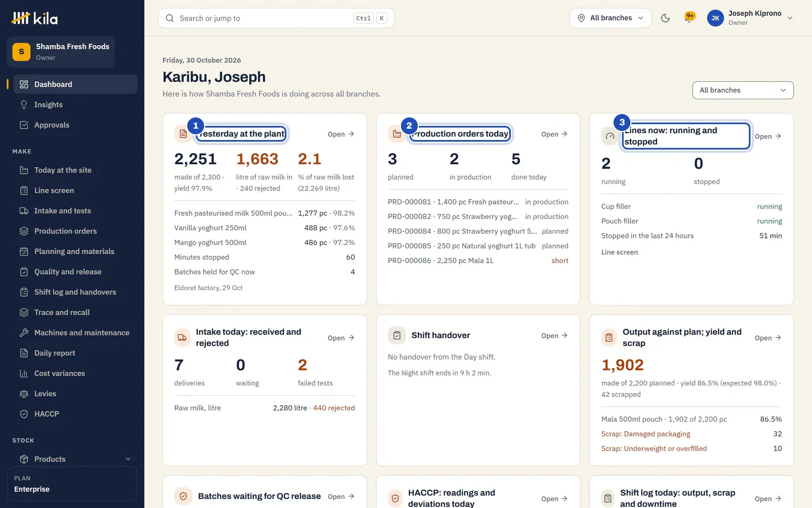Click the Line screen sidebar icon
Viewport: 812px width, 508px height.
point(24,190)
